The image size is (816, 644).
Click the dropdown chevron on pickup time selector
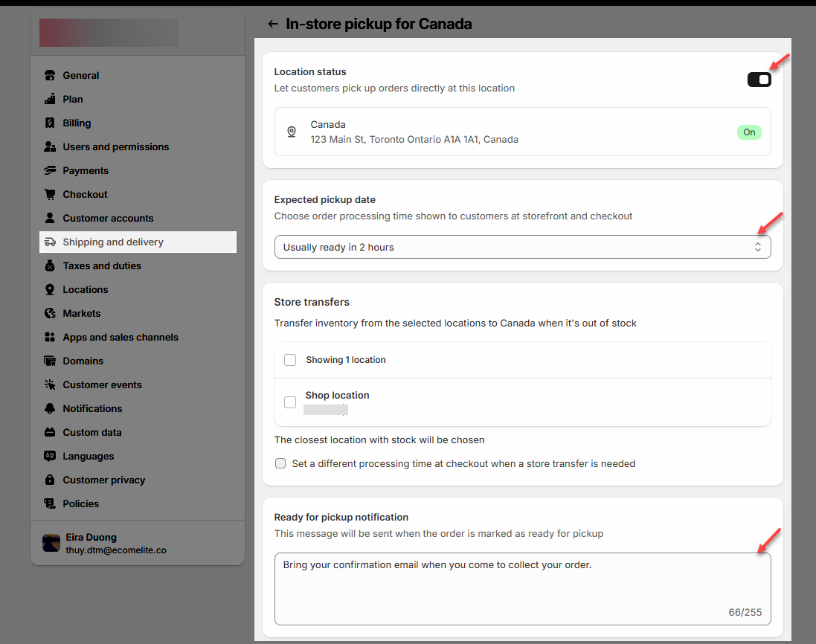[757, 247]
